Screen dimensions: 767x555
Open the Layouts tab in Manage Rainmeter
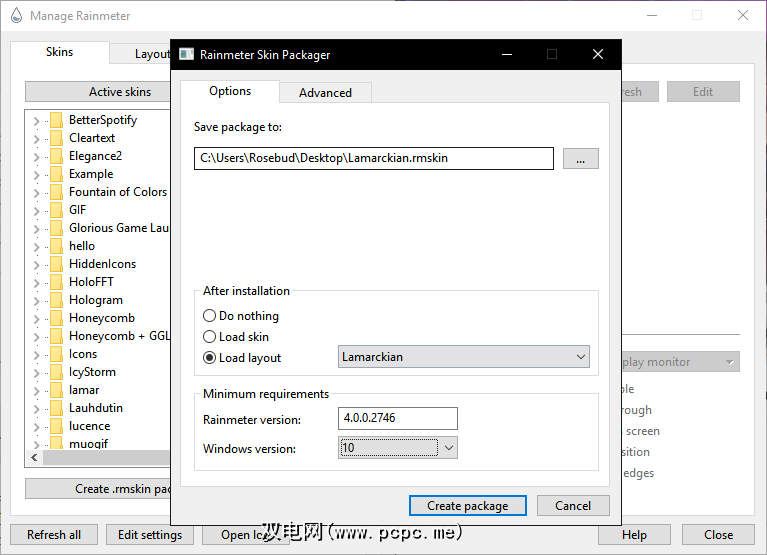141,54
